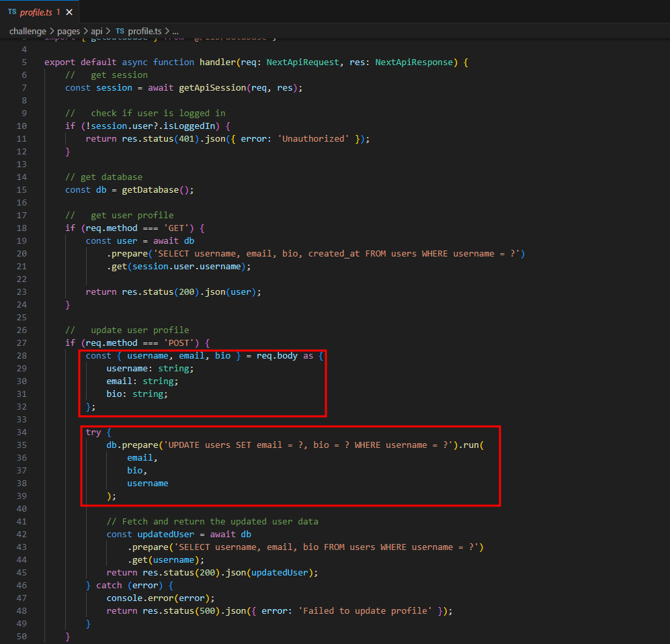Click the TS file icon on the profile.ts tab
670x644 pixels.
[x=11, y=12]
